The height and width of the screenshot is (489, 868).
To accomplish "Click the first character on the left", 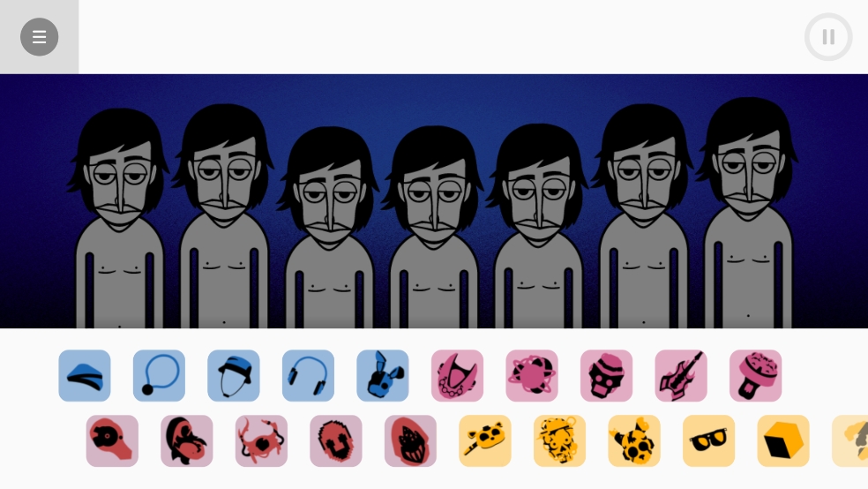I will click(x=119, y=219).
